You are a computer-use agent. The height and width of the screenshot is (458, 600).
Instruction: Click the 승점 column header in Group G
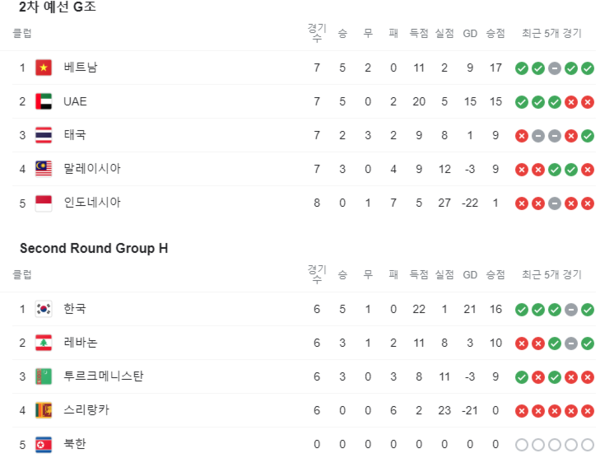(x=496, y=34)
